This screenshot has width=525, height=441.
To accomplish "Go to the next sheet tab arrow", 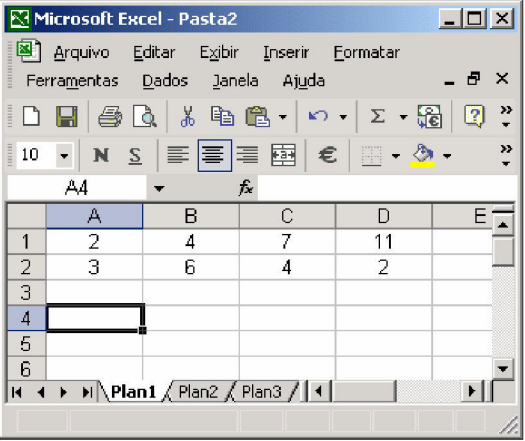I will pos(64,392).
